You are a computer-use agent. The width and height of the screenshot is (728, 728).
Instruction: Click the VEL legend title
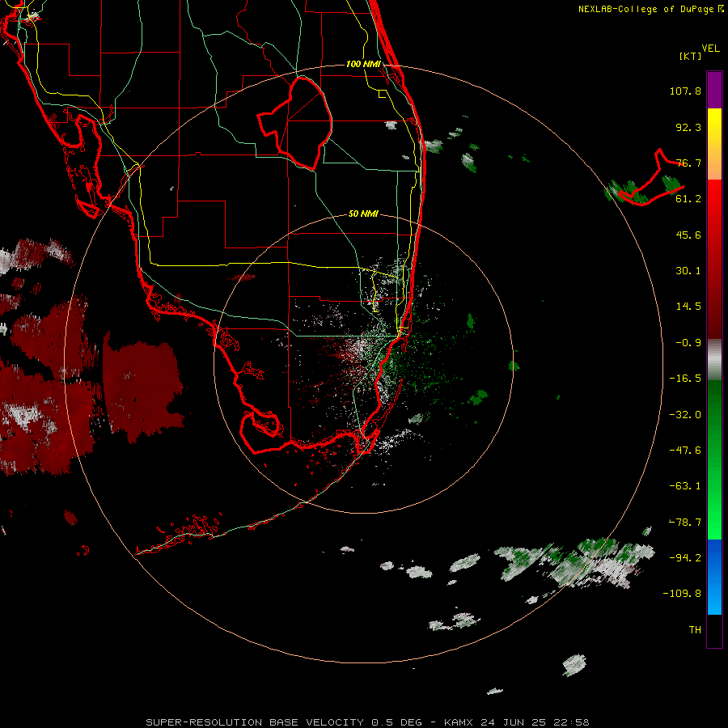[710, 49]
